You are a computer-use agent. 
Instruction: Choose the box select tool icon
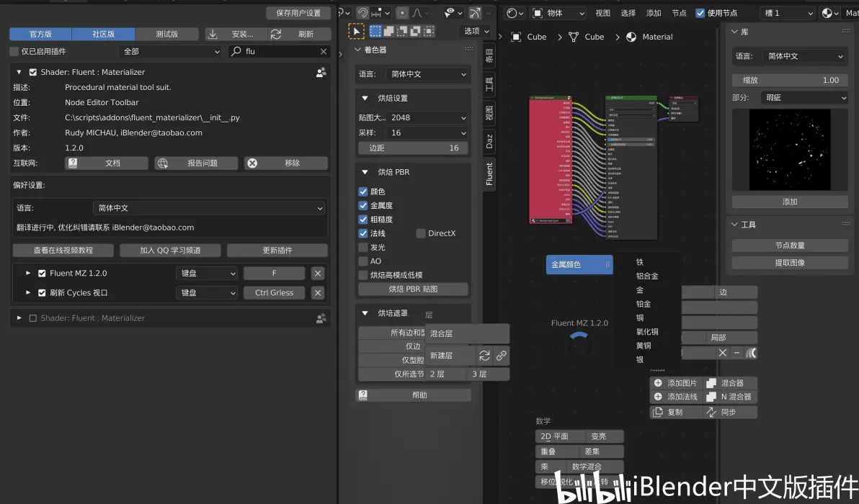tap(375, 31)
